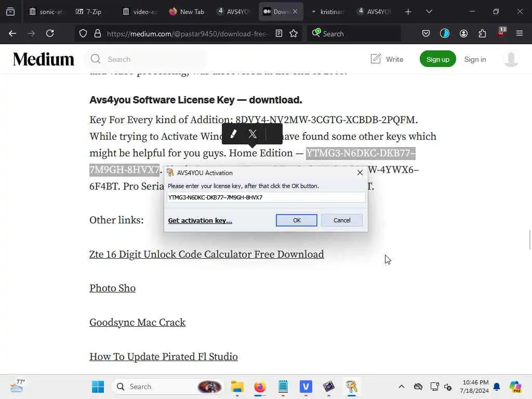This screenshot has height=399, width=532.
Task: Open the Sign in link
Action: click(475, 59)
